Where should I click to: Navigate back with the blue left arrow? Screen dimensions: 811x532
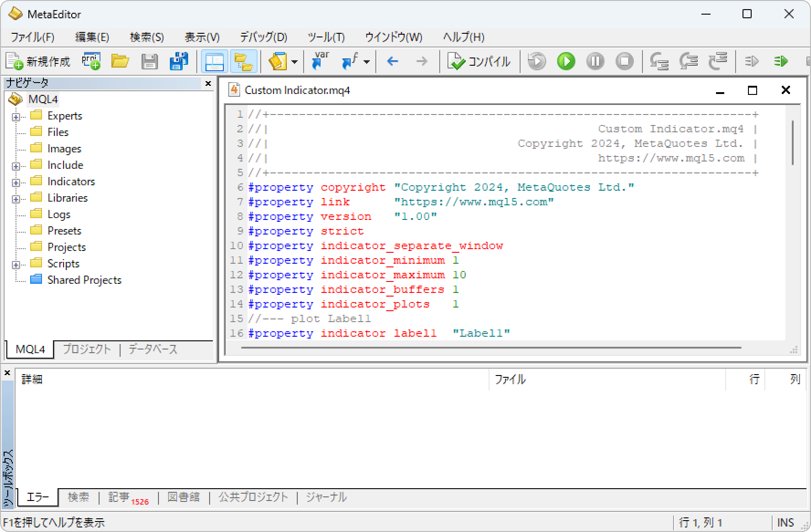pos(393,61)
